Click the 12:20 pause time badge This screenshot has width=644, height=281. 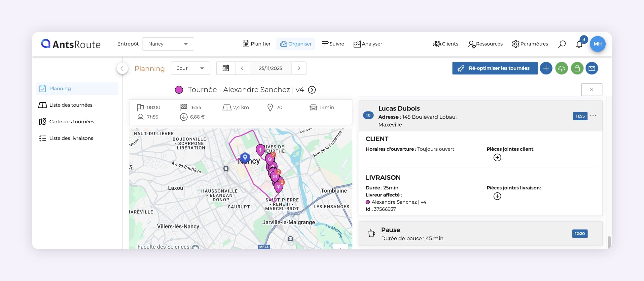coord(580,234)
